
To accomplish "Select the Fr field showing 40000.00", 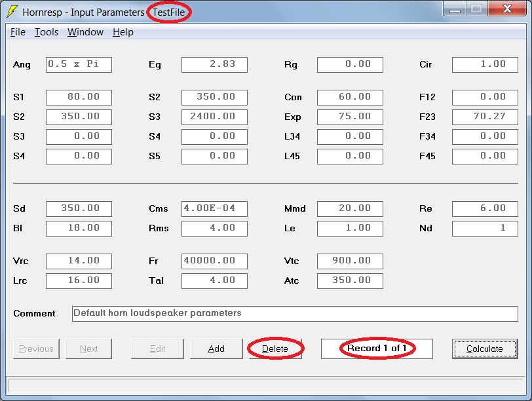I will 214,261.
